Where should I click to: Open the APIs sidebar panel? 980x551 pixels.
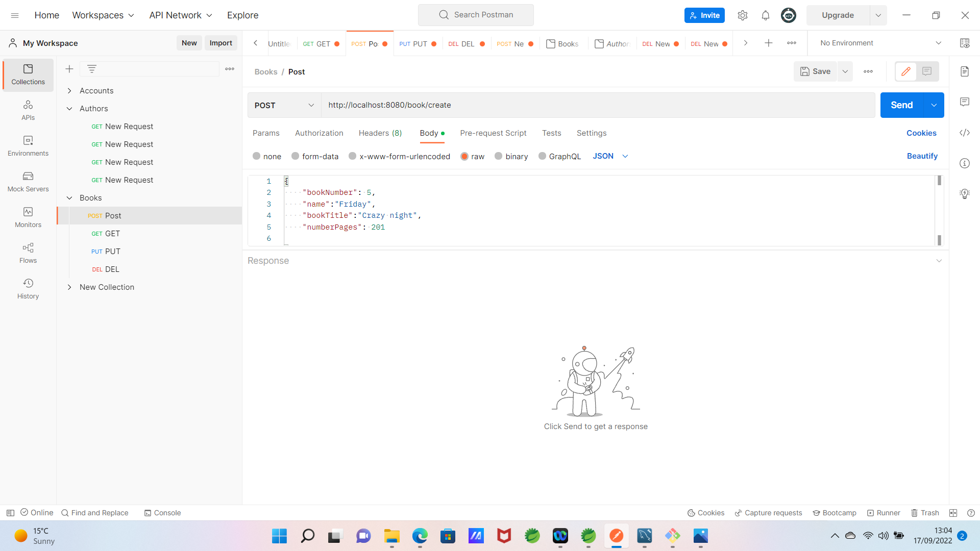coord(28,110)
